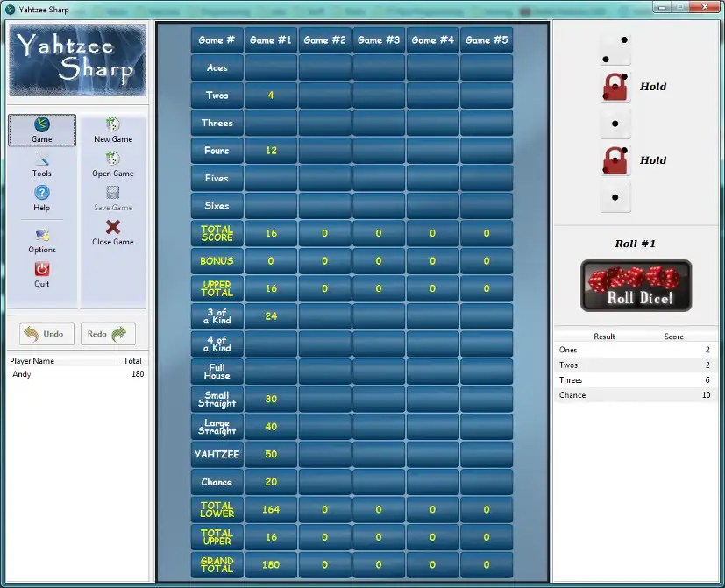Click the Game #4 column header
725x588 pixels.
(433, 40)
